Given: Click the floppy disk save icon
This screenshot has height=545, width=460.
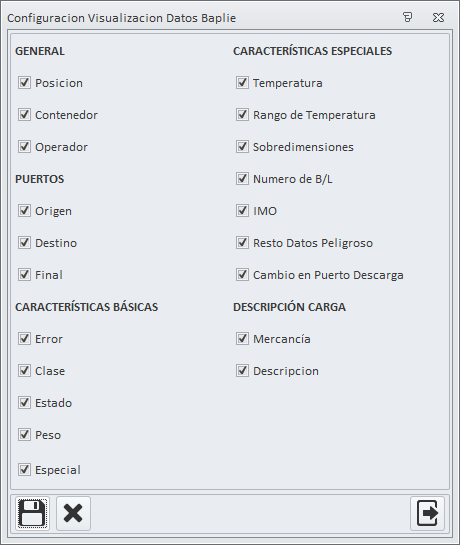Looking at the screenshot, I should point(32,513).
